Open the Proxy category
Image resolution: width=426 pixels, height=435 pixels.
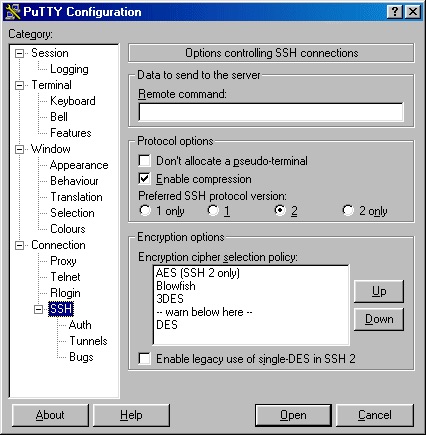(63, 261)
